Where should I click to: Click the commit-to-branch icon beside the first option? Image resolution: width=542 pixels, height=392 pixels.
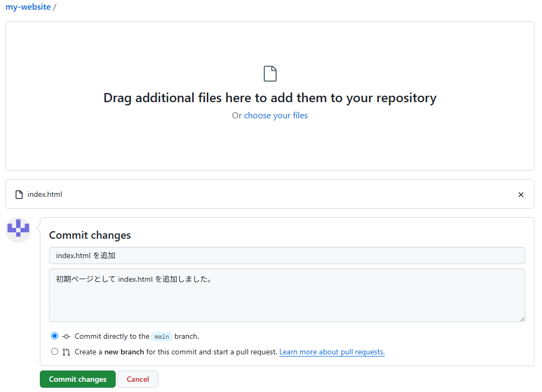pos(66,336)
